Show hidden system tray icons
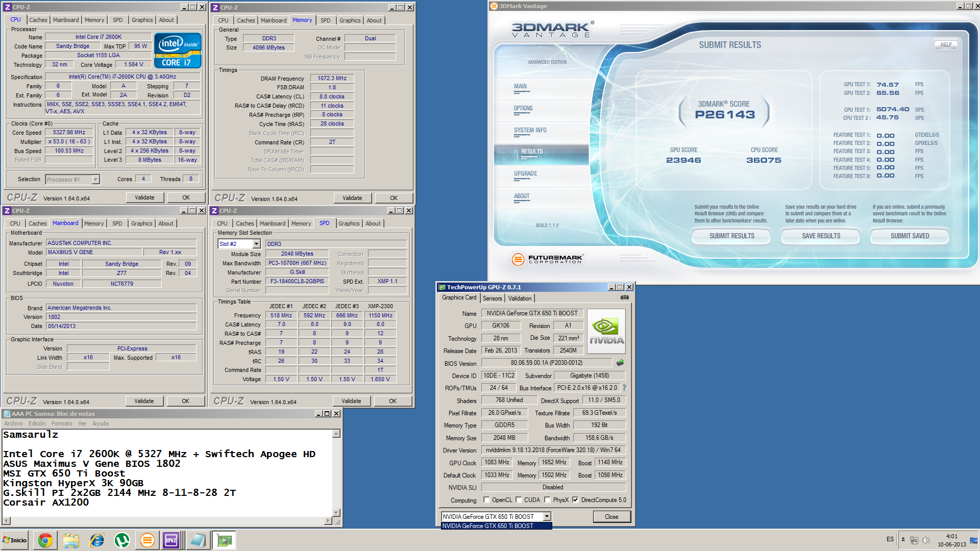This screenshot has width=980, height=551. pos(903,540)
